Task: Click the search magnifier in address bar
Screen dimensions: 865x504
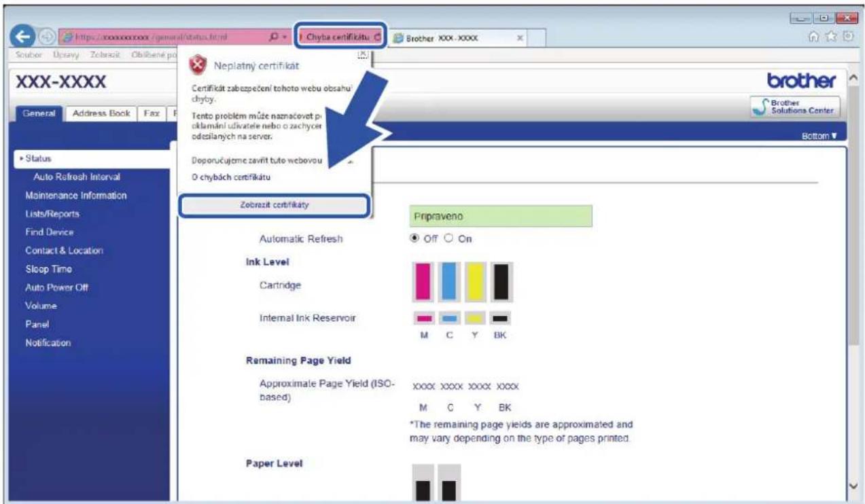Action: pyautogui.click(x=272, y=37)
